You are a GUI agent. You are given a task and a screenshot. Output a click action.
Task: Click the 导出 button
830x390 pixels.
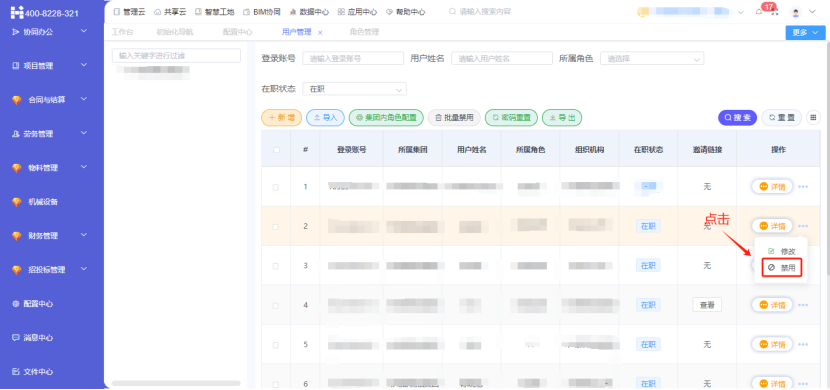pyautogui.click(x=562, y=117)
